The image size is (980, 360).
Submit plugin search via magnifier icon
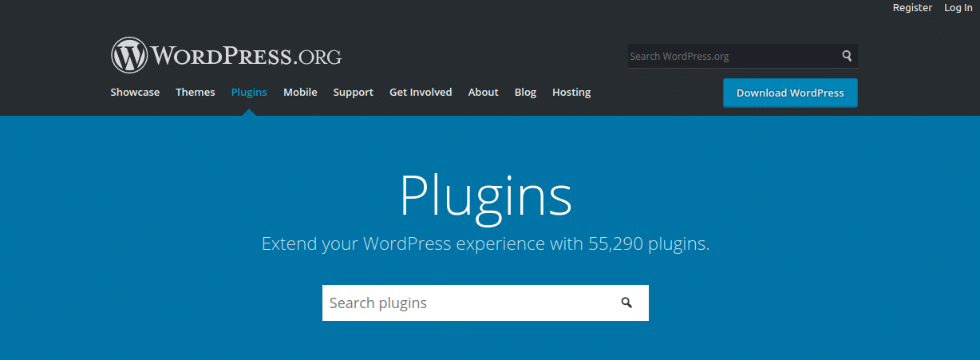pyautogui.click(x=626, y=303)
